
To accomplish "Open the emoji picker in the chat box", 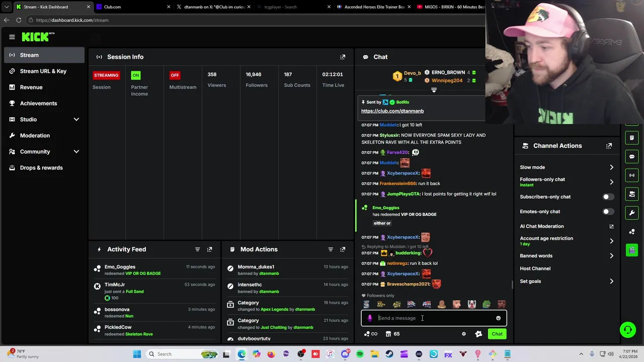I will pyautogui.click(x=498, y=318).
